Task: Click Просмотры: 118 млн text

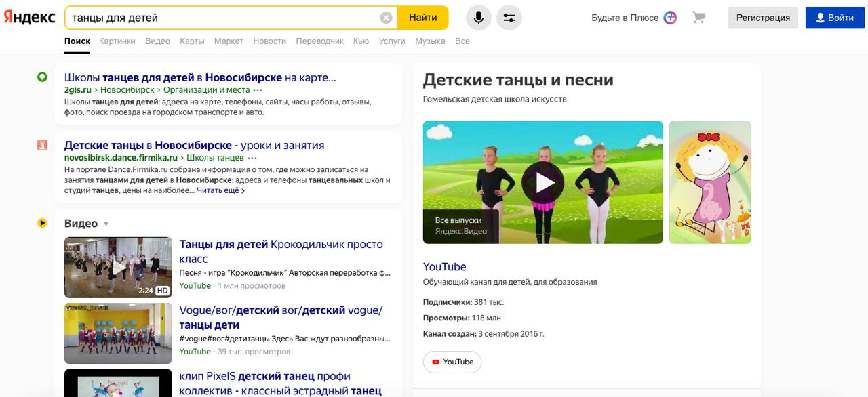Action: click(462, 318)
